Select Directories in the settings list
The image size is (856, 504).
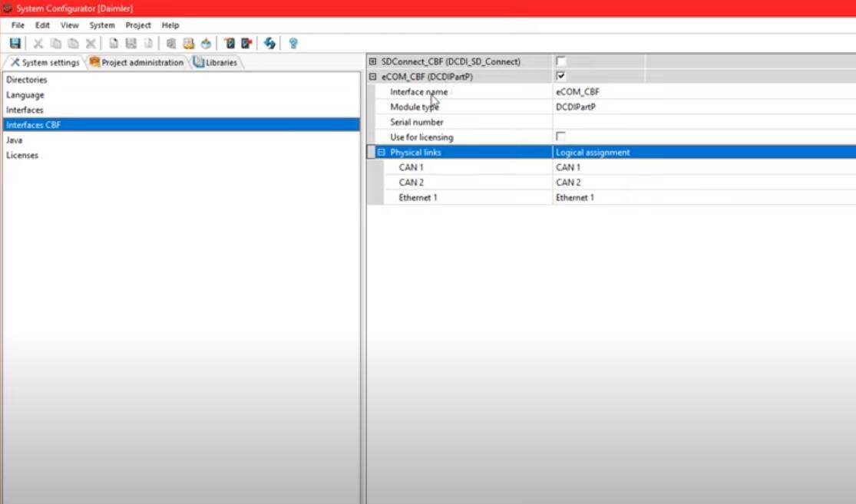click(x=27, y=80)
